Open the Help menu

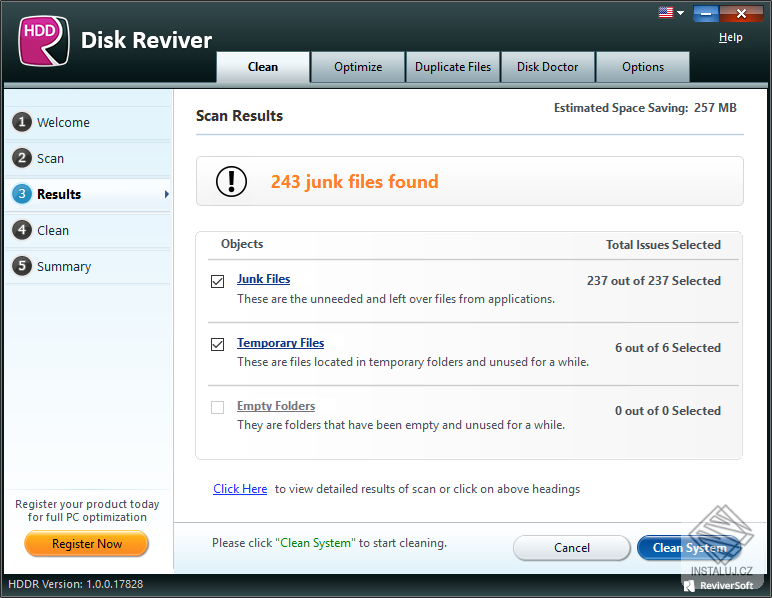731,37
